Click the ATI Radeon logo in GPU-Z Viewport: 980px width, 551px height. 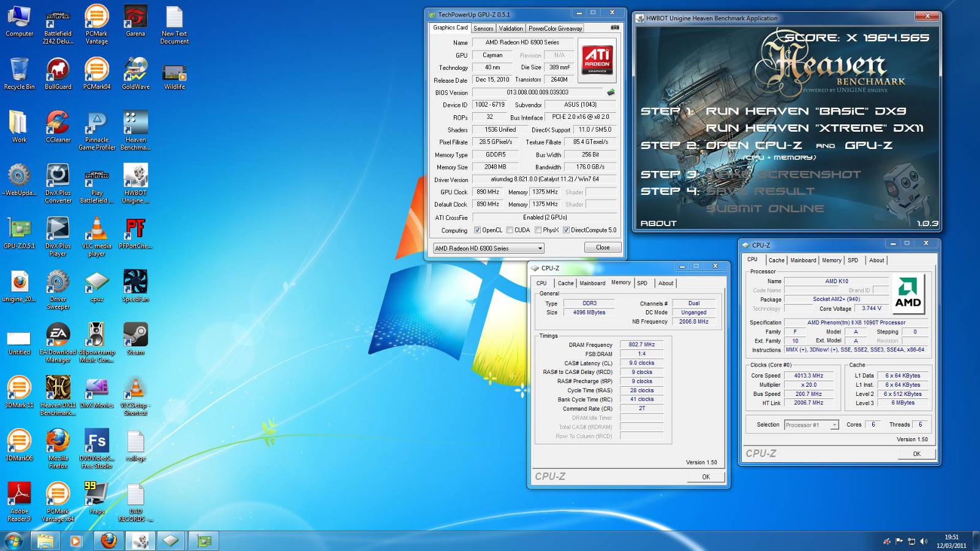(x=597, y=59)
